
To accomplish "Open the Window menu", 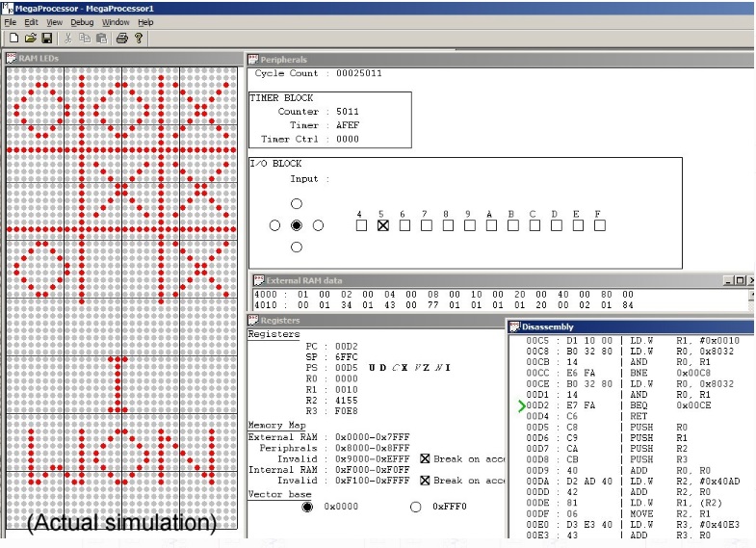I will point(116,22).
